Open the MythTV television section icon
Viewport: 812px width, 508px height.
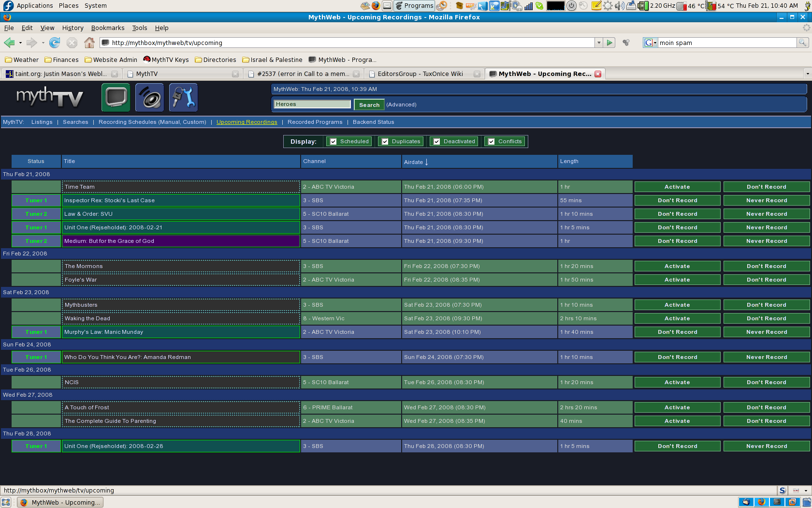(x=116, y=97)
